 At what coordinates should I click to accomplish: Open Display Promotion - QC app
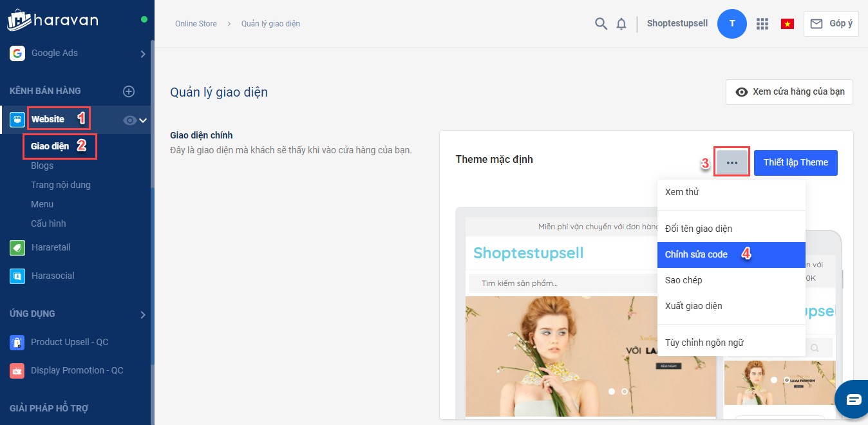77,370
